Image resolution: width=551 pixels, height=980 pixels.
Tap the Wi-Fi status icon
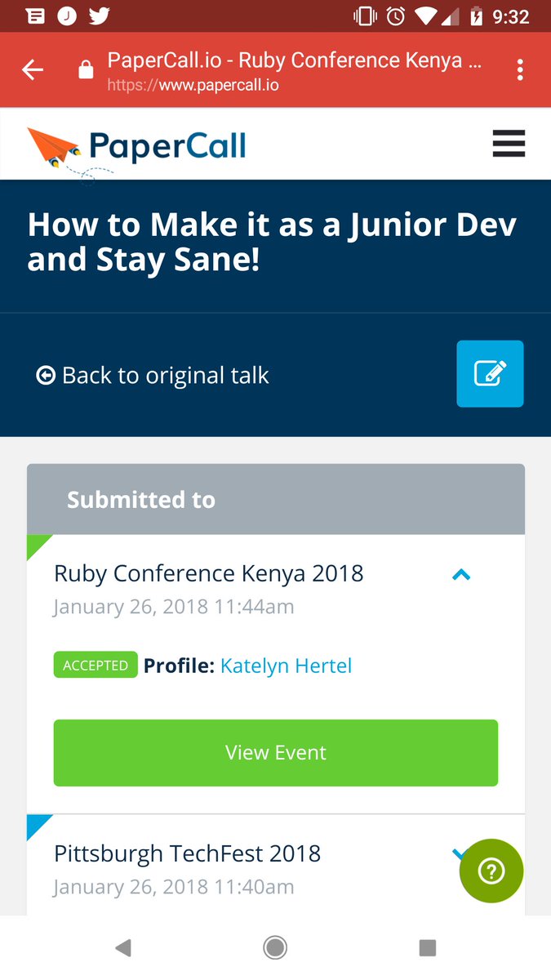pyautogui.click(x=425, y=16)
